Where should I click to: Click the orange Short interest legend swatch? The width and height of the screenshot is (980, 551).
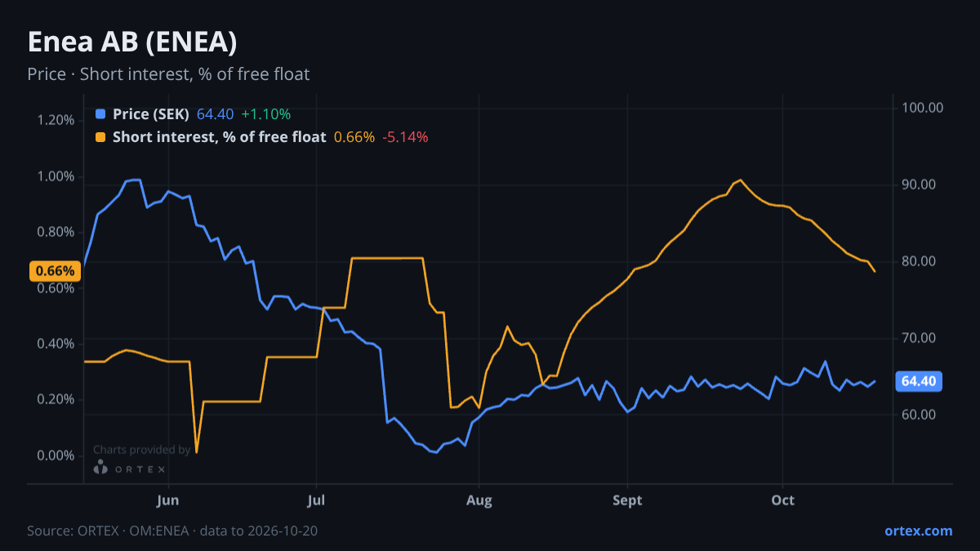(x=100, y=137)
